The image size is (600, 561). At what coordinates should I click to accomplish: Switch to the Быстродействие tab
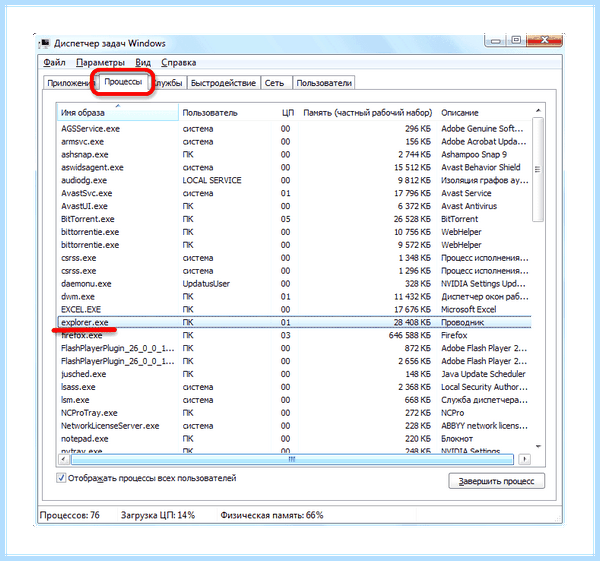point(223,83)
